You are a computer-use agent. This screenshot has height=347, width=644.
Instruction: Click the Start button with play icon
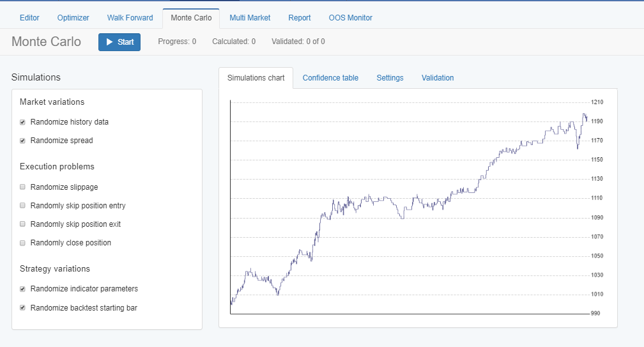[x=119, y=42]
